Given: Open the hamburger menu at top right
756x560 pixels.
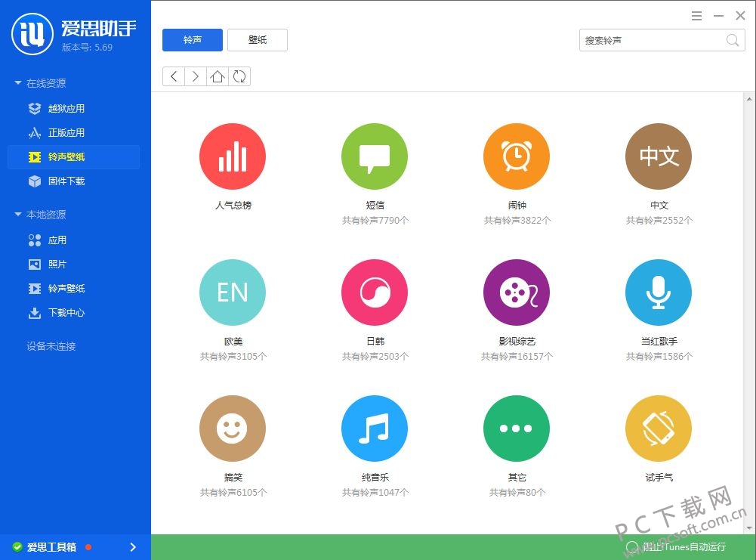Looking at the screenshot, I should (696, 15).
